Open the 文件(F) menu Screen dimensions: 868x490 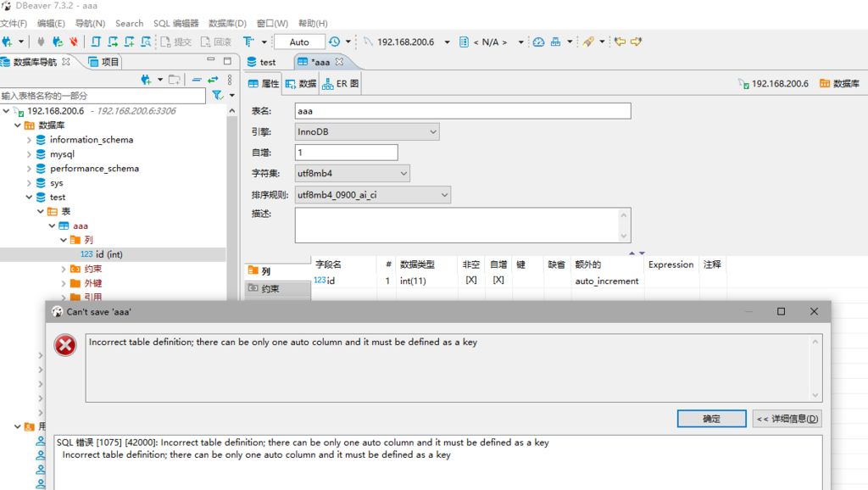click(14, 23)
